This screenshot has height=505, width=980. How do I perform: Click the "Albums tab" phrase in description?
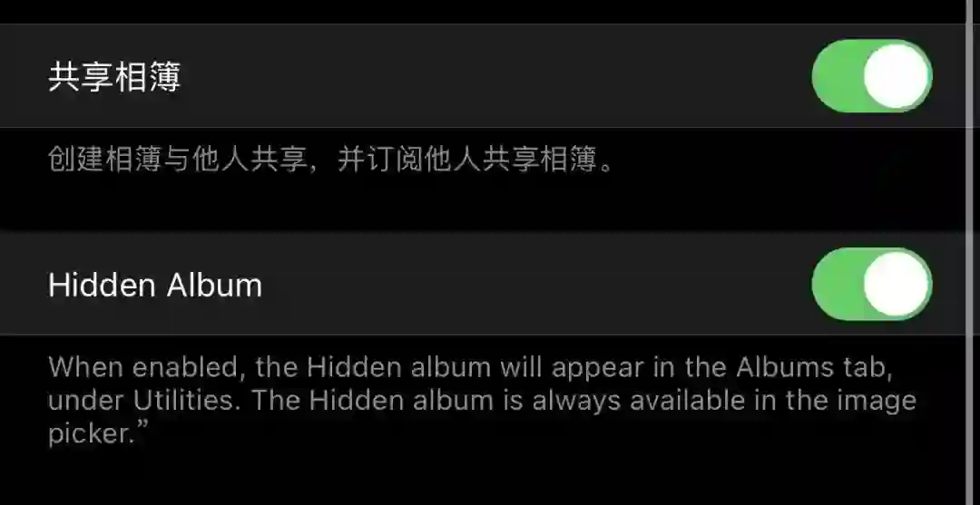(x=813, y=367)
